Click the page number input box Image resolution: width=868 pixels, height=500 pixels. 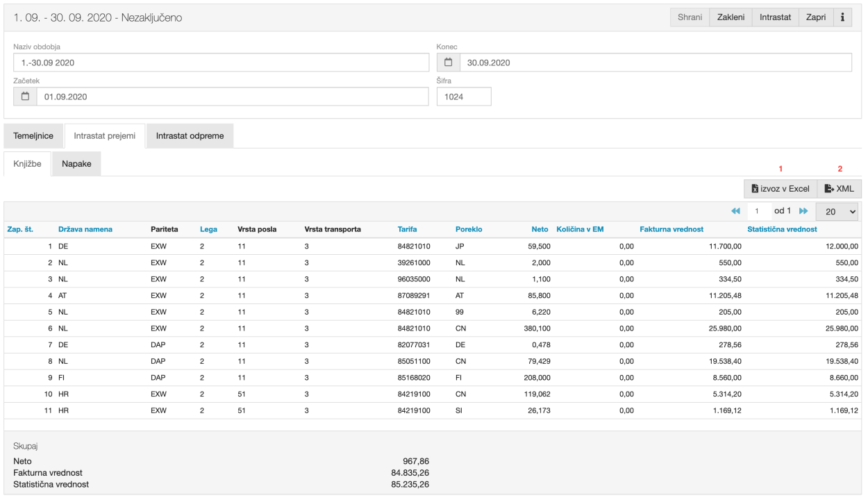[758, 211]
